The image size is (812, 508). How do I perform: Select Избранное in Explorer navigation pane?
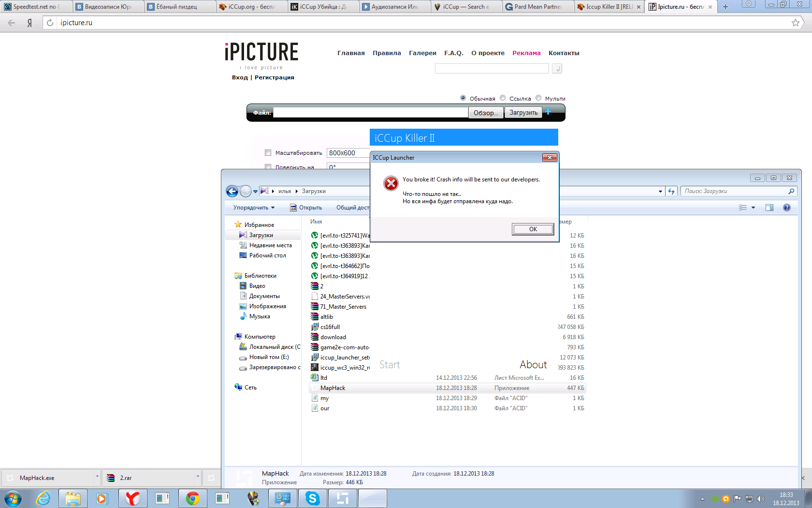(259, 225)
